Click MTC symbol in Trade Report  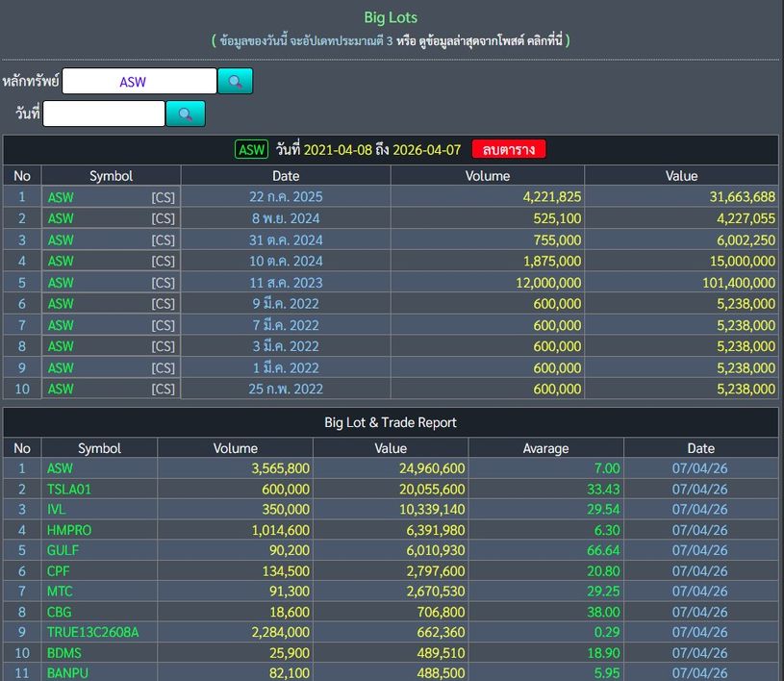tap(60, 592)
